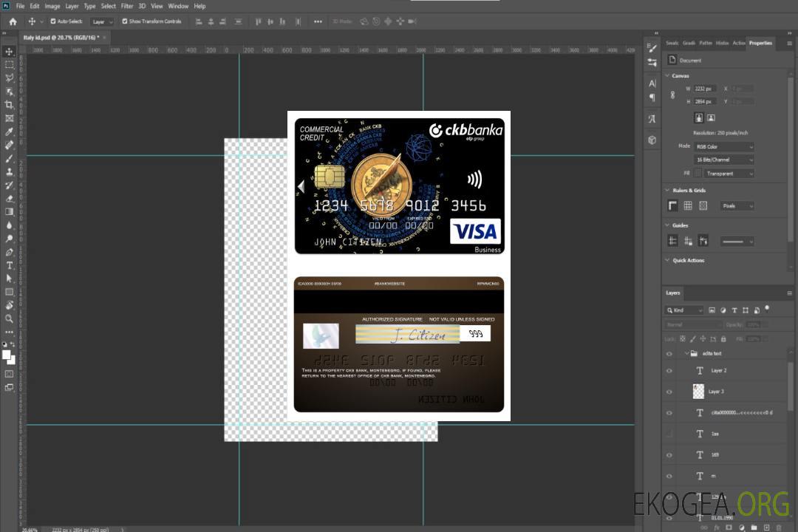Open the 3D panel cube icon
The width and height of the screenshot is (798, 532).
point(652,140)
